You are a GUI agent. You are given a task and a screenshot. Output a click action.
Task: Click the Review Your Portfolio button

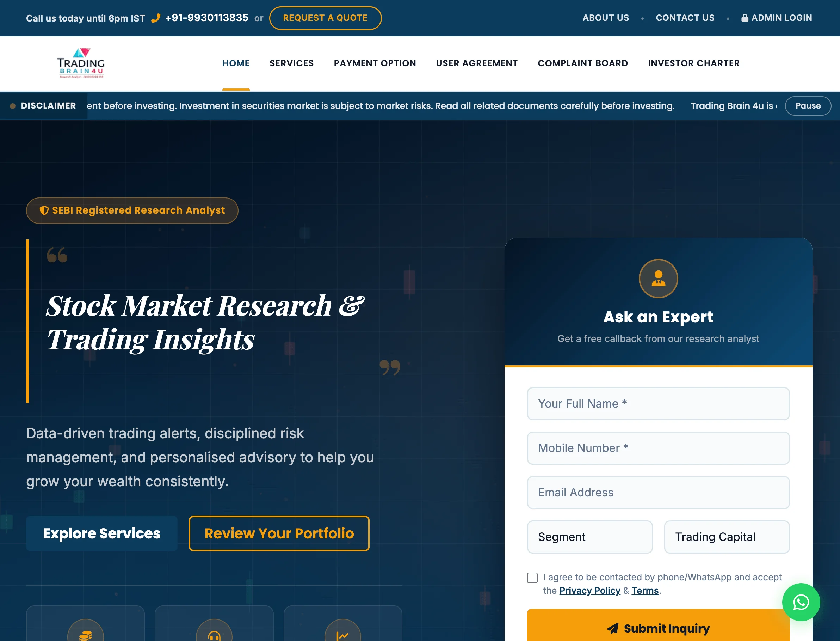tap(279, 533)
